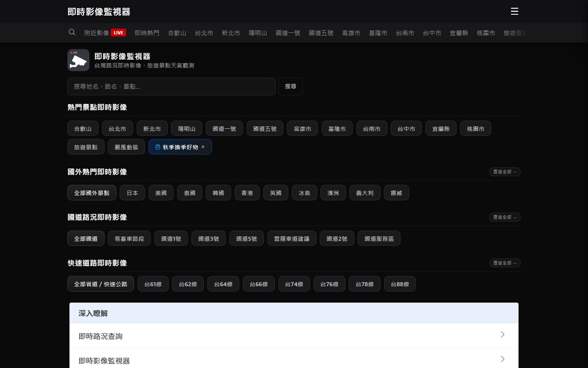Click the 即時影像監視器 site title in header
The image size is (588, 368).
tap(99, 11)
